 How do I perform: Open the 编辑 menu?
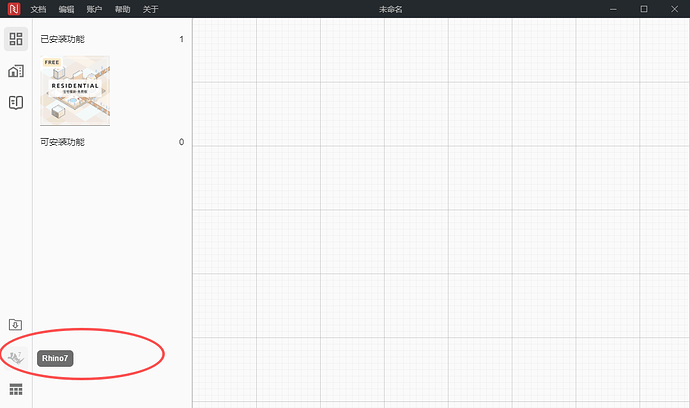pos(66,9)
